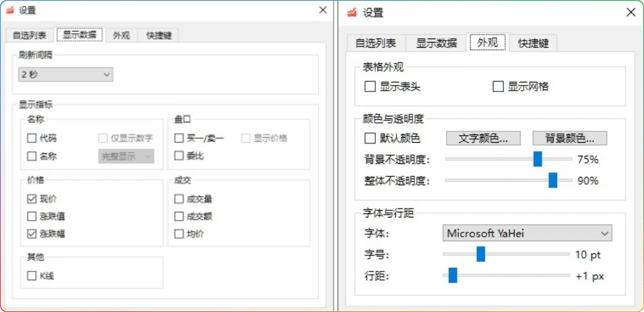Enable the 委比 checkbox
This screenshot has height=312, width=644.
click(179, 156)
